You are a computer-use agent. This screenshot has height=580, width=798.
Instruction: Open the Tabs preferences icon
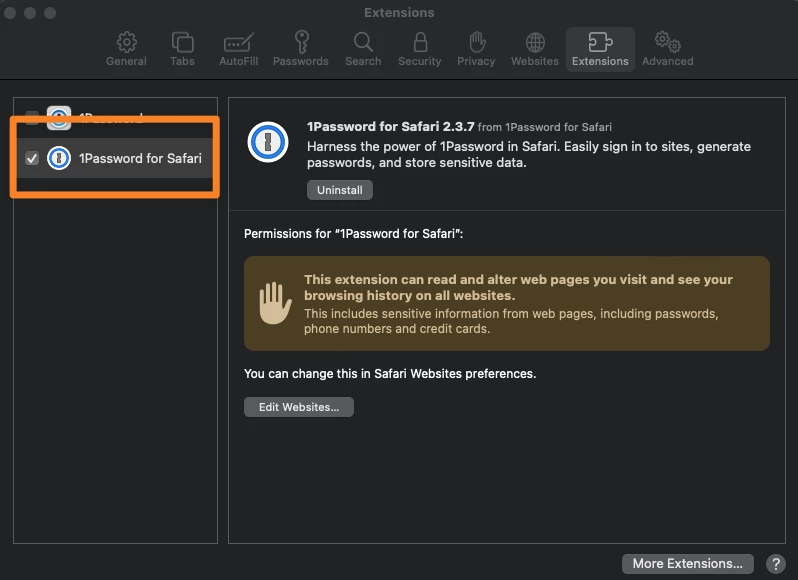pos(182,42)
